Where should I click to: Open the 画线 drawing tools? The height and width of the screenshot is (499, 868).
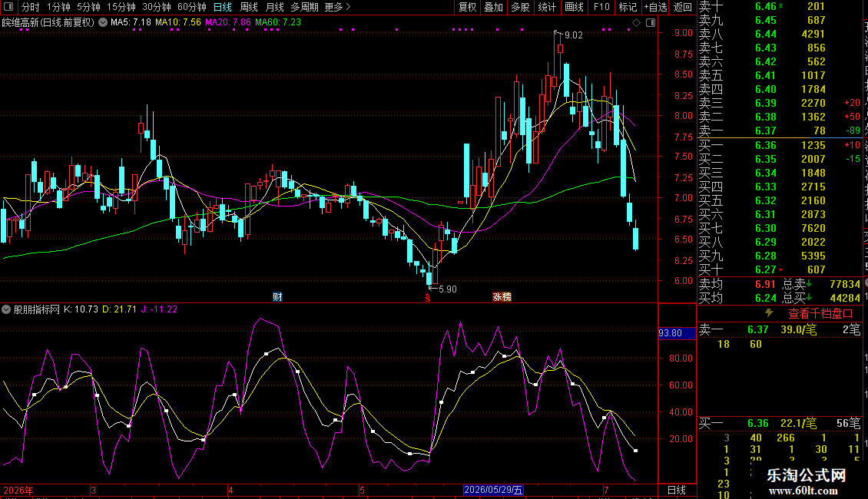coord(574,7)
